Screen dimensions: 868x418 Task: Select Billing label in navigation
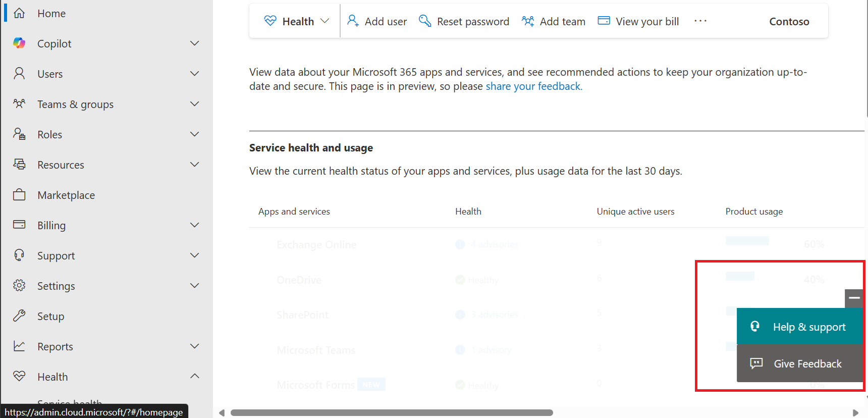click(x=51, y=226)
